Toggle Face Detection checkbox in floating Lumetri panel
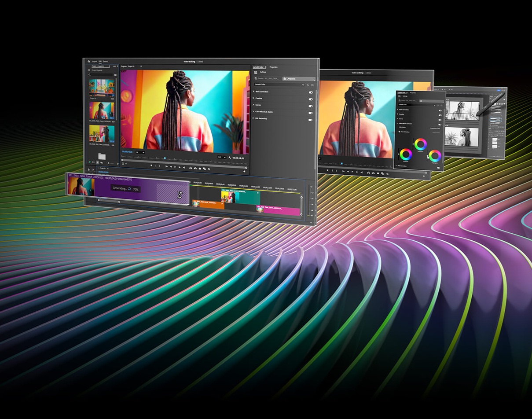Image resolution: width=532 pixels, height=419 pixels. 400,132
